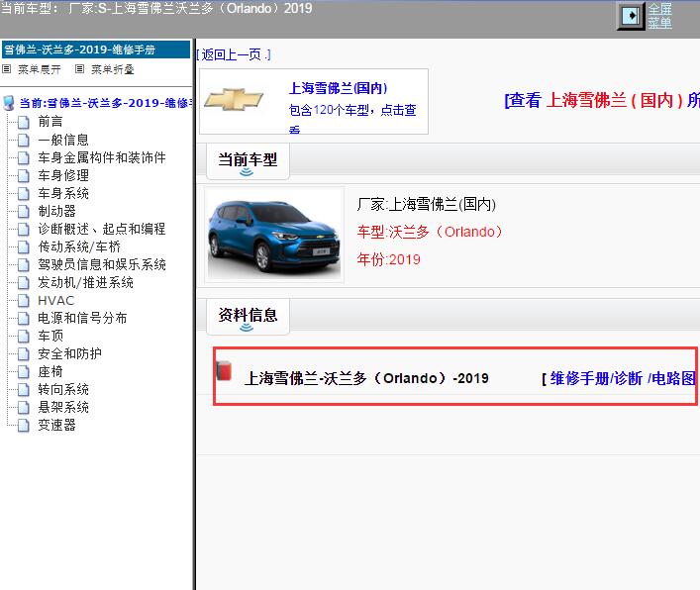Image resolution: width=700 pixels, height=590 pixels.
Task: Open the 变速器 section
Action: click(56, 425)
